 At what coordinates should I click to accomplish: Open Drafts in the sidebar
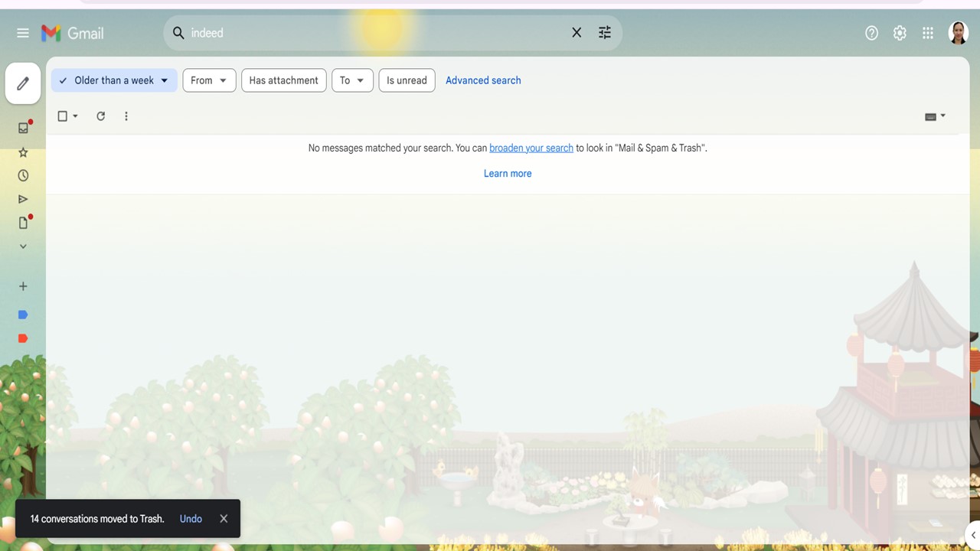[x=23, y=223]
